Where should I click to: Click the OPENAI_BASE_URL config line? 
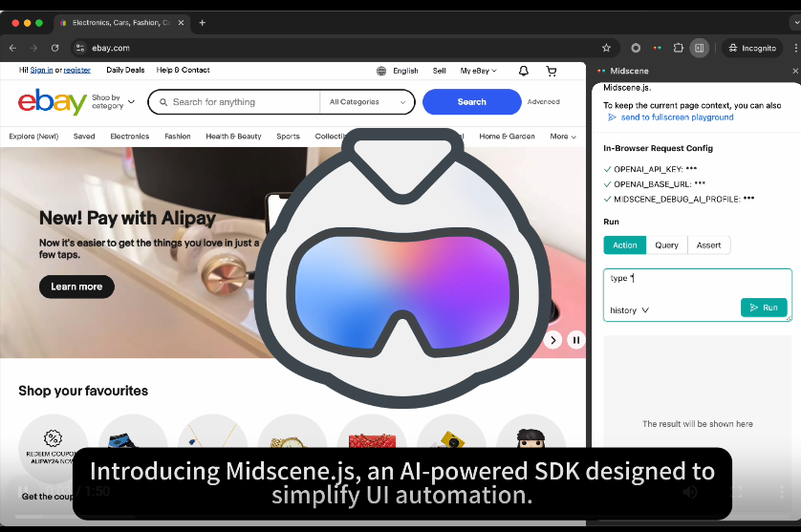point(655,183)
